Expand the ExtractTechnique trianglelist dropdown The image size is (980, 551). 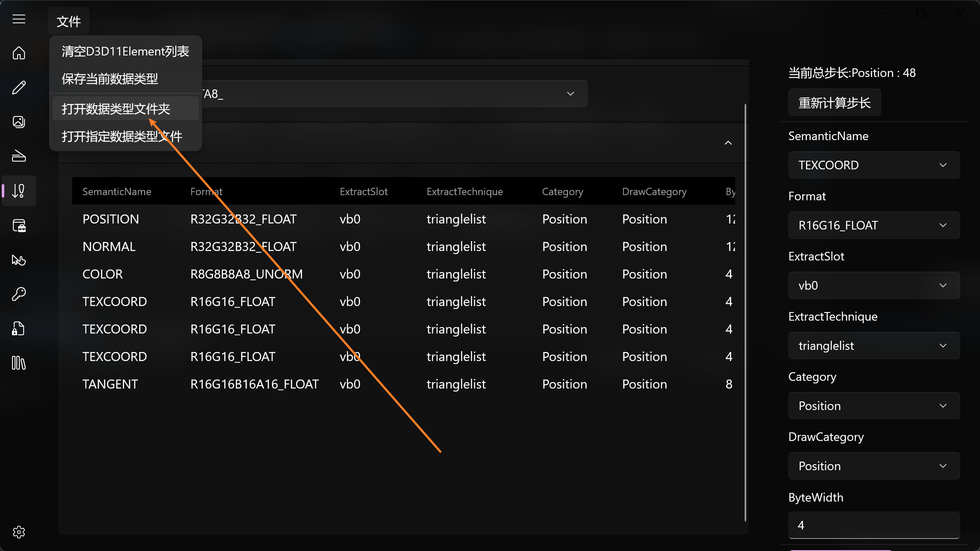(873, 346)
